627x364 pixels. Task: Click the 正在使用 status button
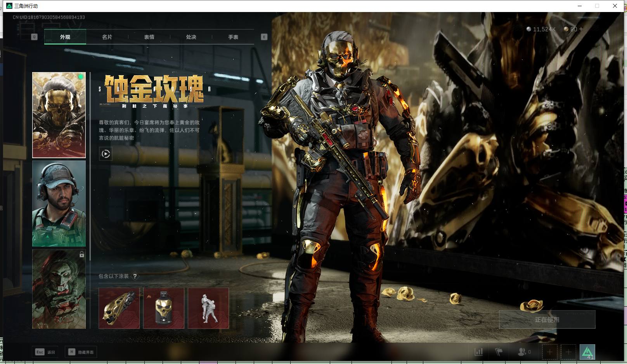(x=547, y=320)
